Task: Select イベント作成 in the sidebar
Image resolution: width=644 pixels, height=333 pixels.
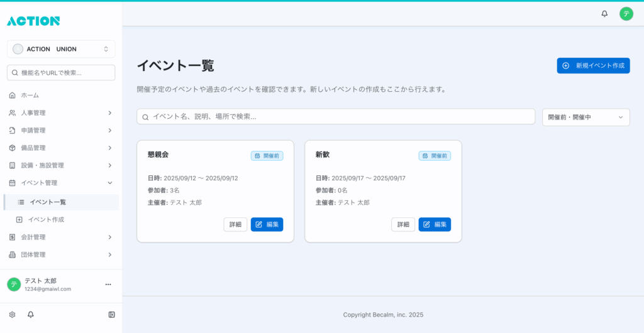Action: pos(46,220)
